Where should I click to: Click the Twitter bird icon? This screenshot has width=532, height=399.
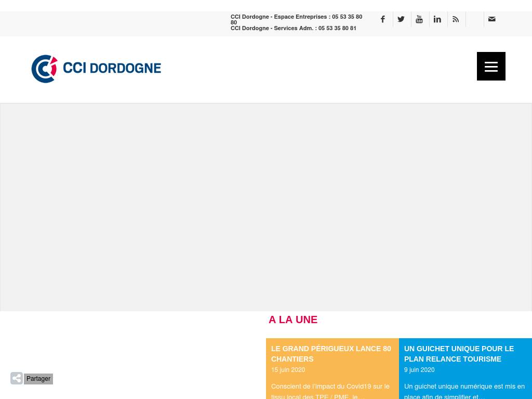coord(401,19)
